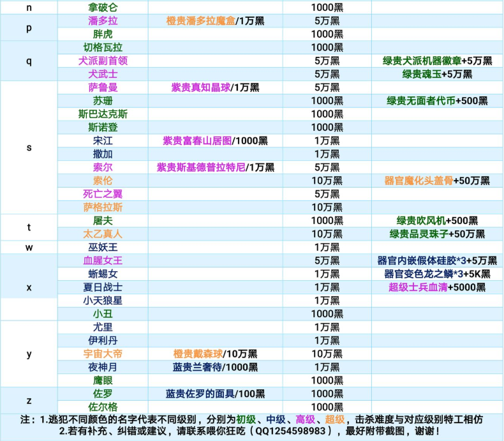The image size is (504, 441).
Task: Click the letter w group cell
Action: point(29,247)
